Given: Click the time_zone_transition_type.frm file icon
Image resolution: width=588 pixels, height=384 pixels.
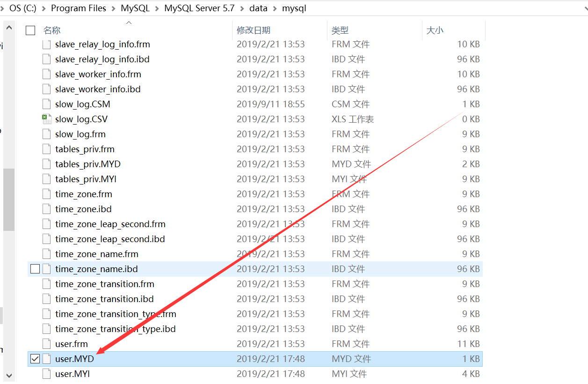Looking at the screenshot, I should 46,314.
